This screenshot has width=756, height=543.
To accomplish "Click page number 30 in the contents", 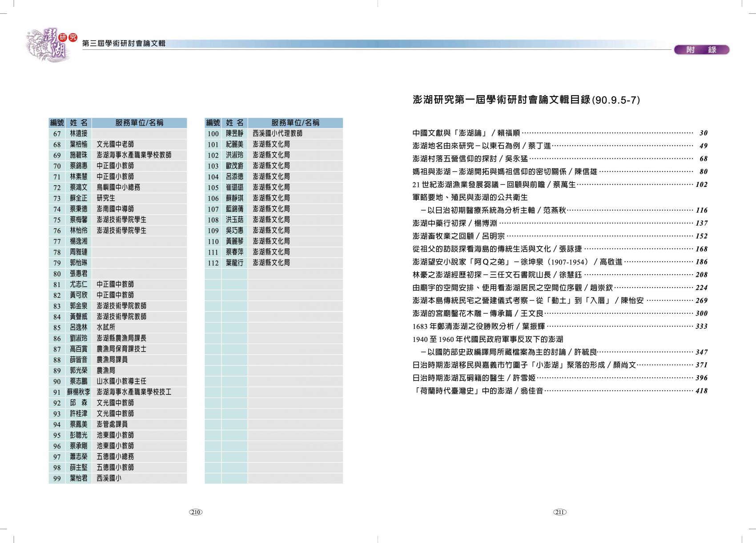I will coord(703,133).
